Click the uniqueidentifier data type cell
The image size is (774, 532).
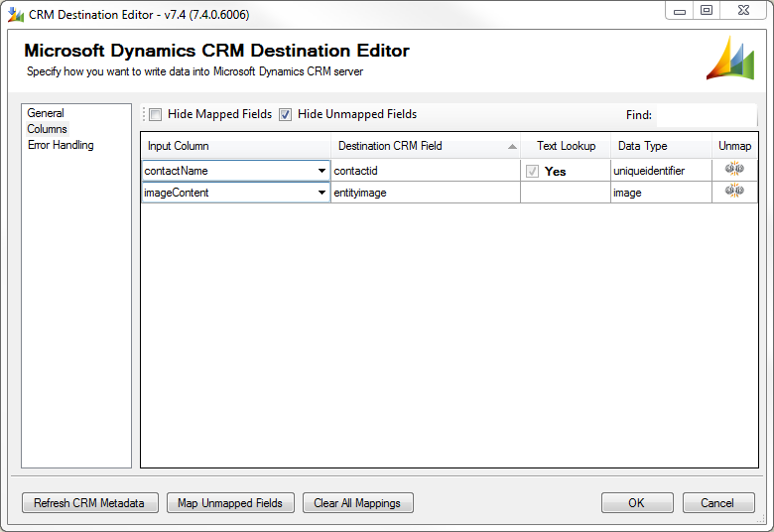point(661,171)
